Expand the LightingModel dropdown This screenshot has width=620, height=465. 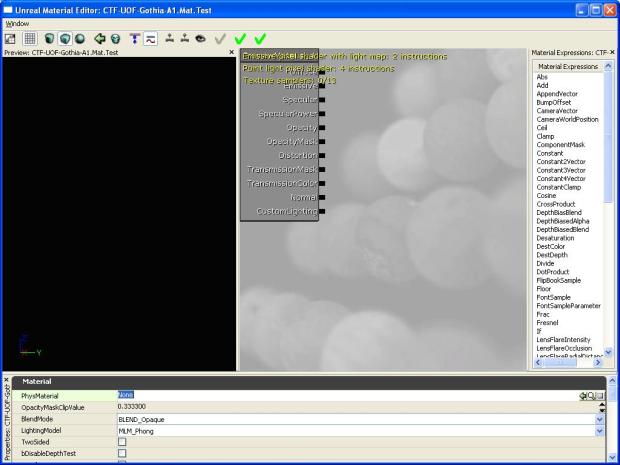pyautogui.click(x=600, y=430)
